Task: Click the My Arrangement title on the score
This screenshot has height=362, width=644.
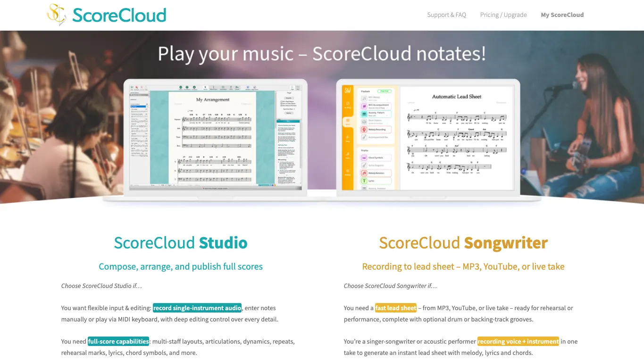Action: point(213,99)
